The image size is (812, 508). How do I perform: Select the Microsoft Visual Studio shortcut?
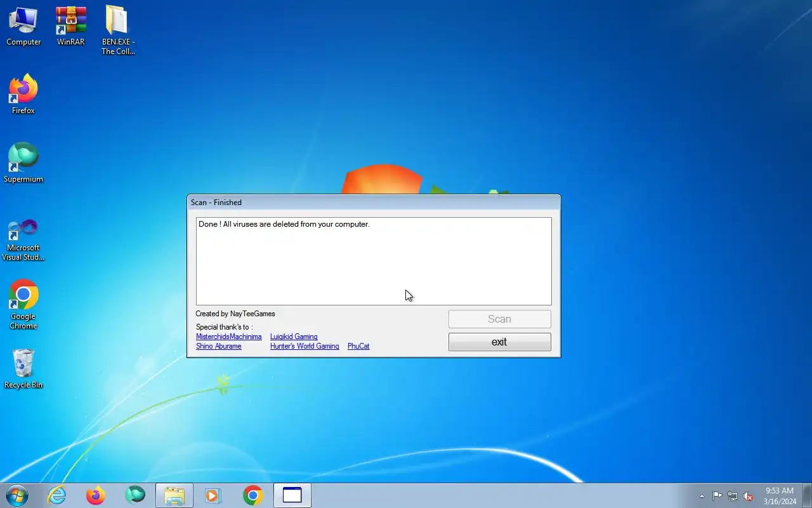pos(23,240)
